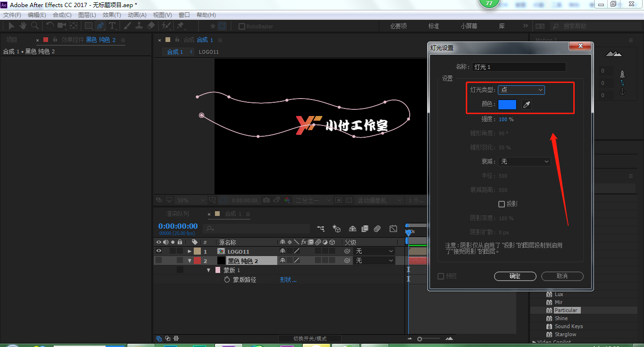Select the Rotation tool
The width and height of the screenshot is (644, 347).
point(50,26)
